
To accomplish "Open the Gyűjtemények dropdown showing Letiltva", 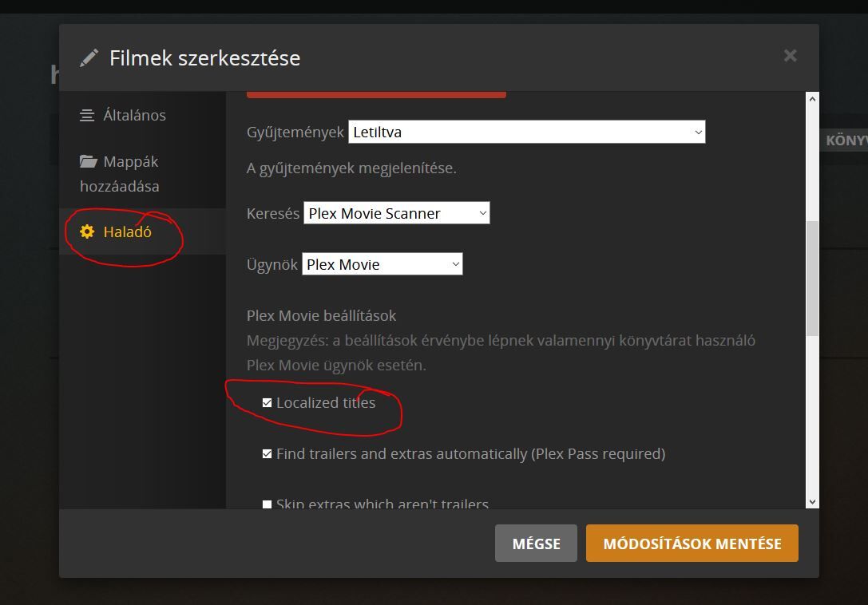I will pyautogui.click(x=526, y=132).
